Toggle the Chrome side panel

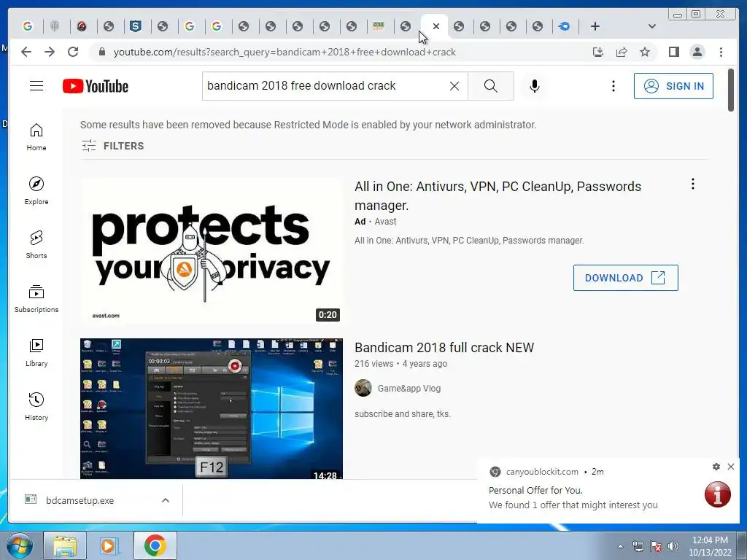[x=673, y=52]
